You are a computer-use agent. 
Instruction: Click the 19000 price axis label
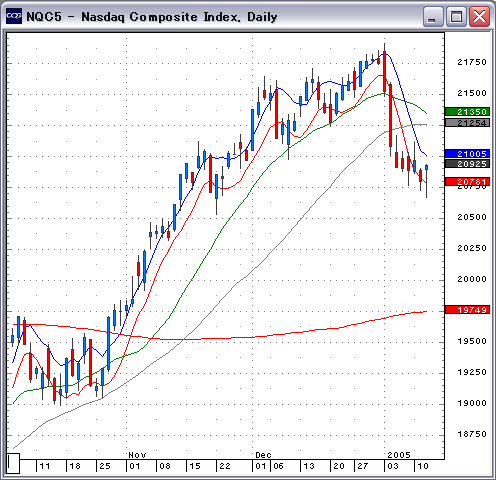pyautogui.click(x=472, y=403)
